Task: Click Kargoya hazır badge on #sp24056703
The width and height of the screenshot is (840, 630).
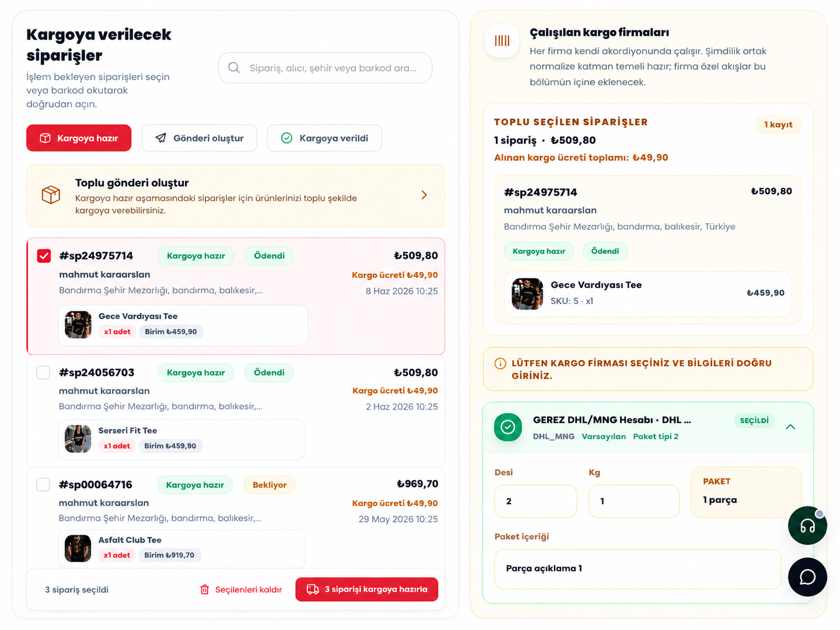Action: (195, 372)
